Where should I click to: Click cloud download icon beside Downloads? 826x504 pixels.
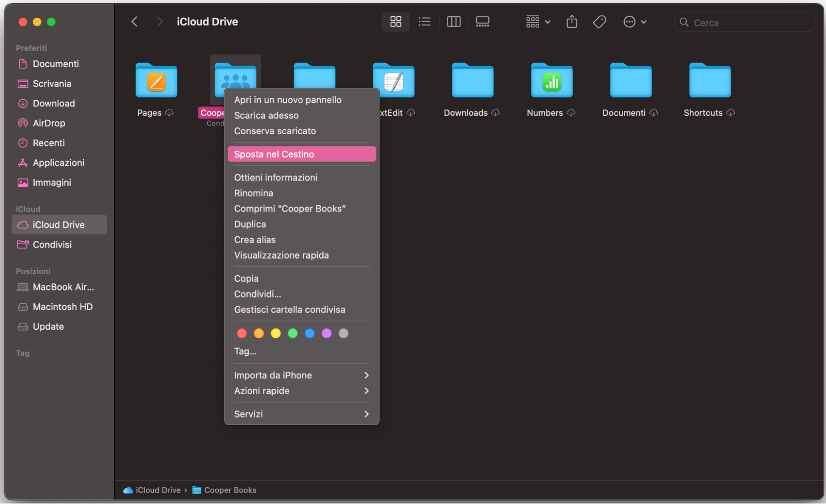pyautogui.click(x=495, y=113)
